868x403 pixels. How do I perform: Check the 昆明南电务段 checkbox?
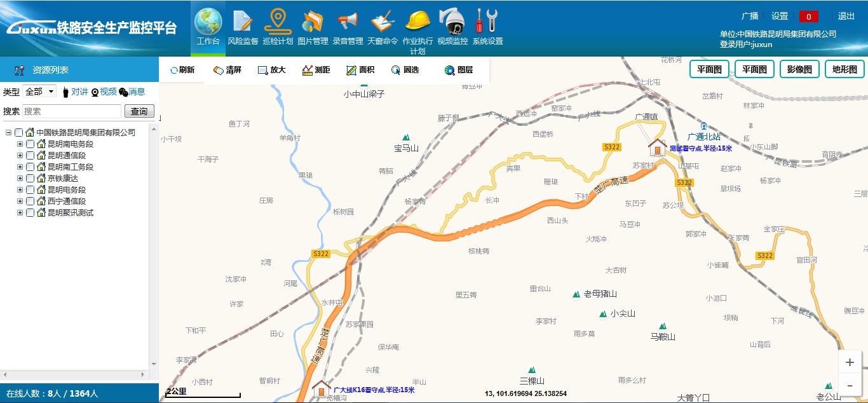[31, 144]
